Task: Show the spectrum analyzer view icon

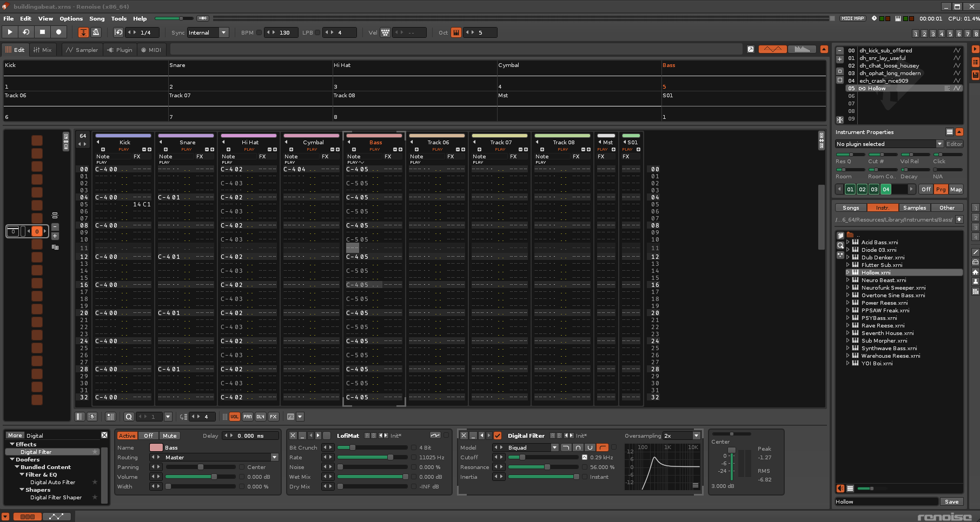Action: click(802, 49)
